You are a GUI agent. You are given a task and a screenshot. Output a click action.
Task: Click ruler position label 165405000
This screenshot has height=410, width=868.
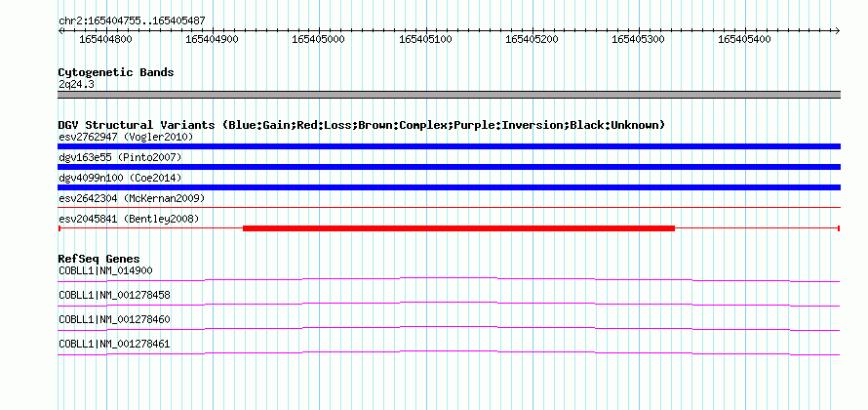point(318,39)
